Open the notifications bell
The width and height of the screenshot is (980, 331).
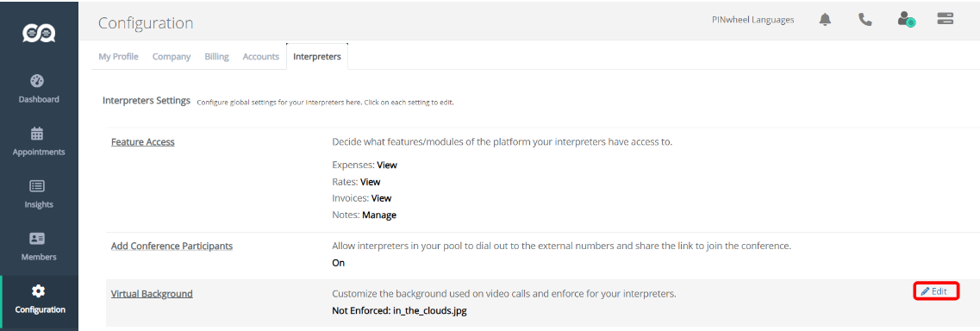click(825, 20)
